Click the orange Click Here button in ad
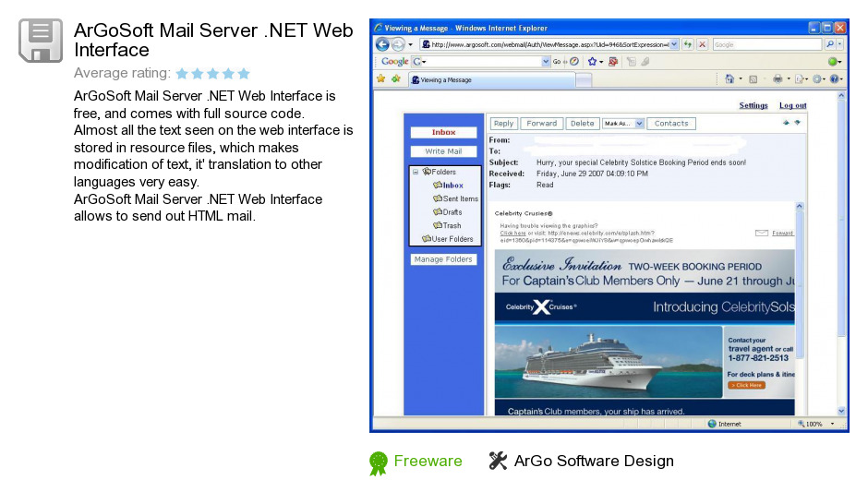 [x=747, y=385]
